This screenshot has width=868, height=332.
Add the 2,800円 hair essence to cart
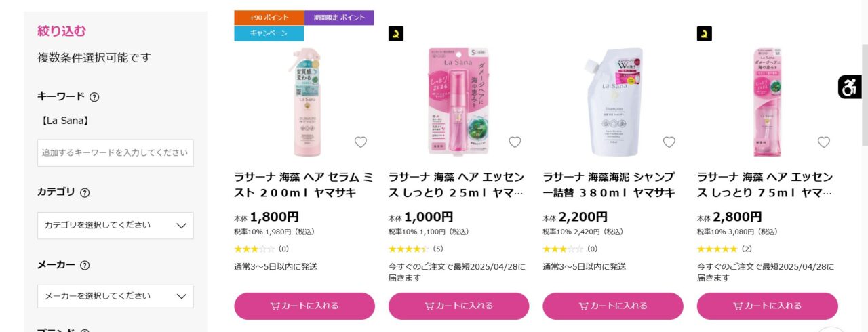click(x=768, y=306)
